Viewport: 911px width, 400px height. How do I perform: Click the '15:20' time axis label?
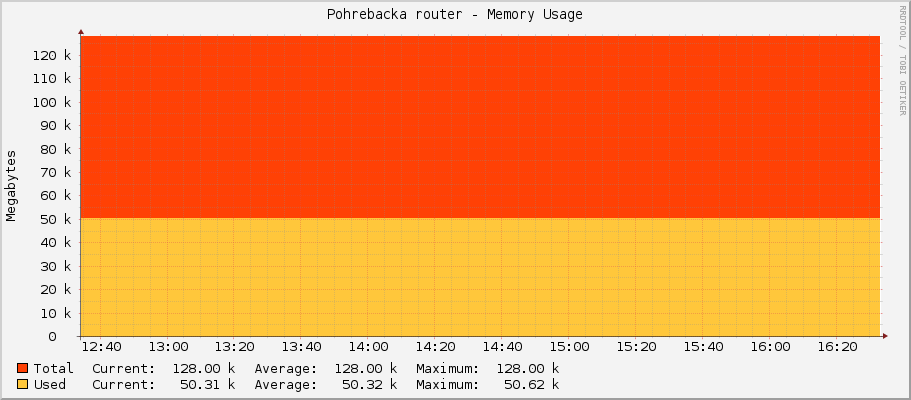tap(636, 347)
